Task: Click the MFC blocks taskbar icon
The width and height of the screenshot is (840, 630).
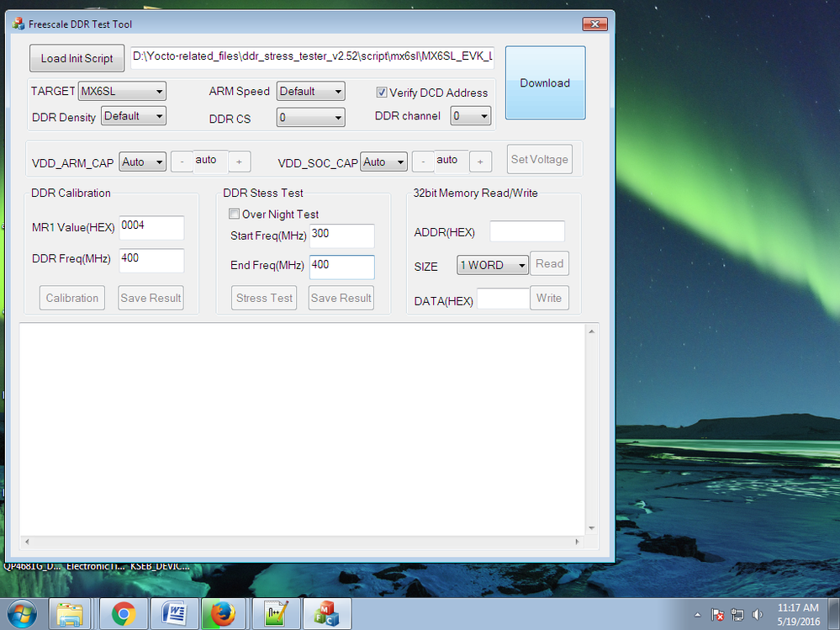Action: click(327, 614)
